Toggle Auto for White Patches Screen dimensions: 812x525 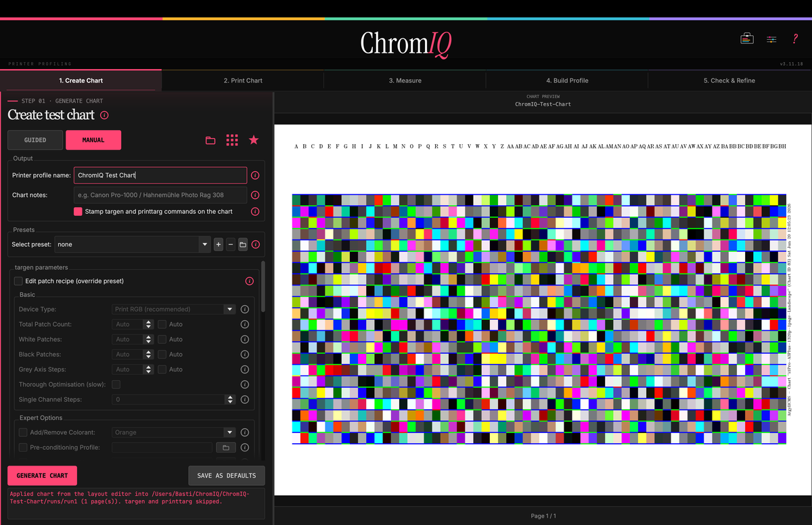[x=162, y=339]
